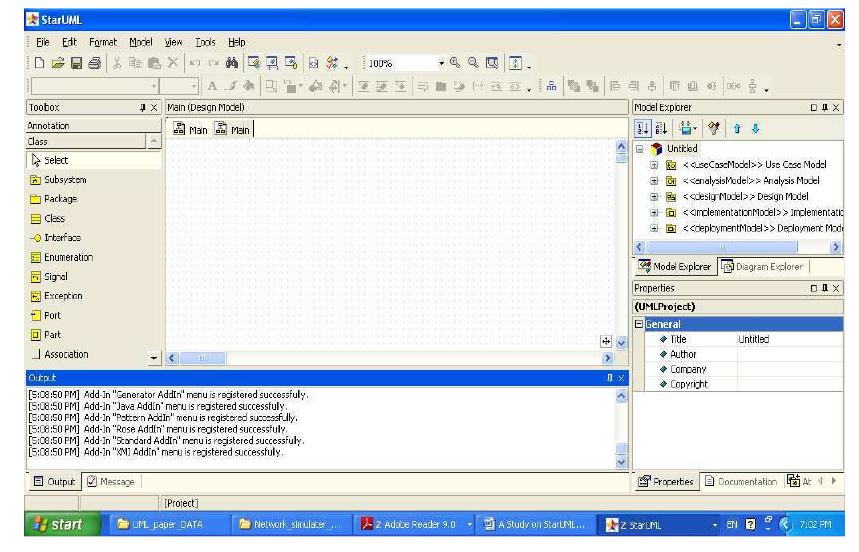Open the Model menu
859x552 pixels.
[x=141, y=42]
